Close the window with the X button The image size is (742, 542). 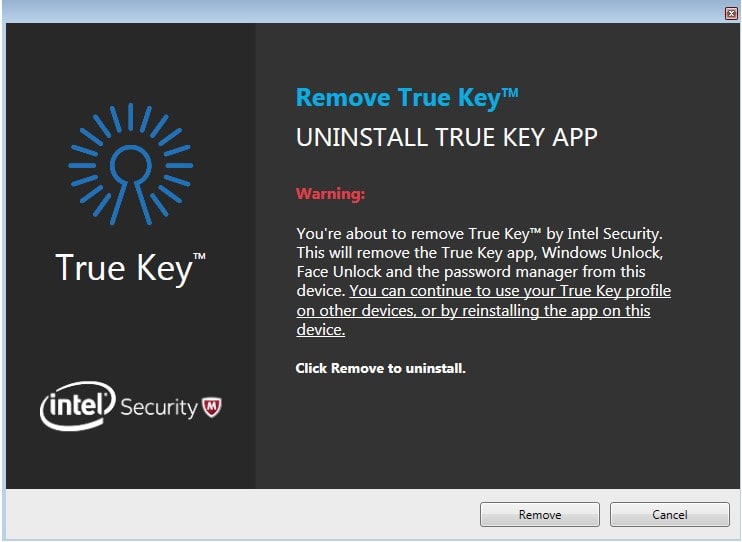[x=731, y=14]
